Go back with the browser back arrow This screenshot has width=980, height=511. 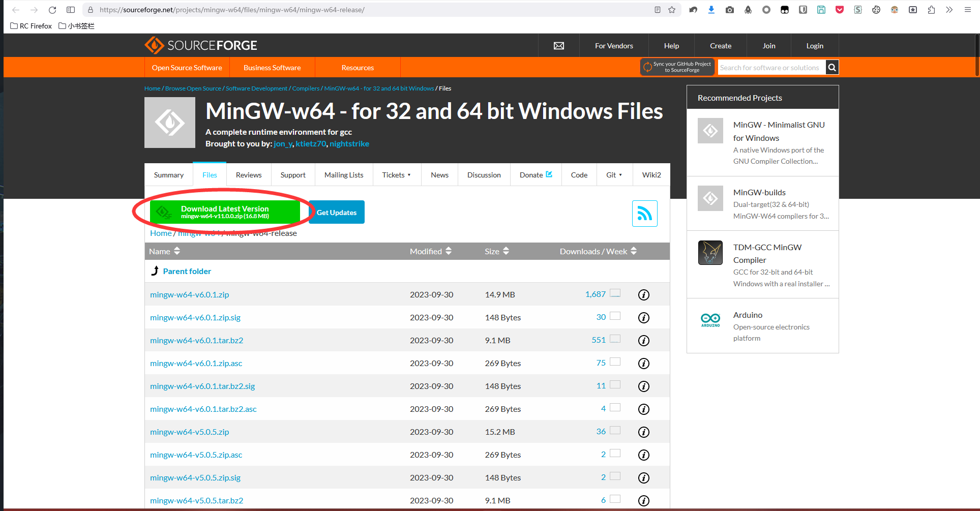[x=16, y=10]
